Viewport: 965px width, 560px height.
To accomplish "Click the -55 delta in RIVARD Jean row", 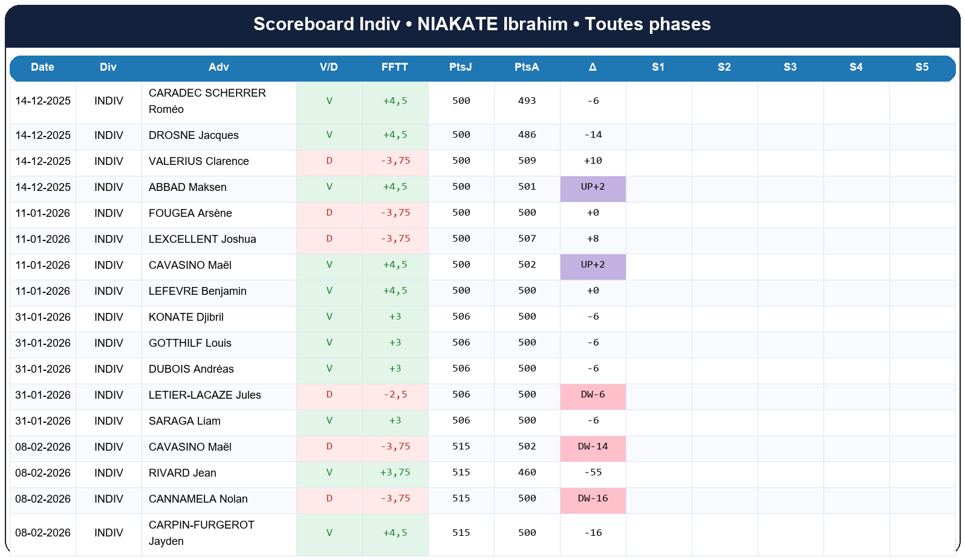I will pos(593,472).
